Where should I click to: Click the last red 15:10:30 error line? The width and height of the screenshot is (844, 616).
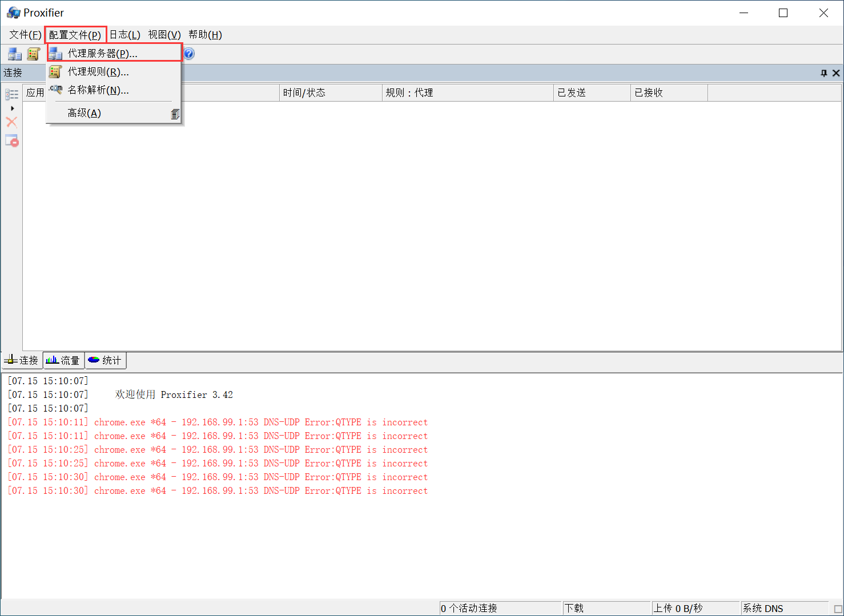(218, 490)
